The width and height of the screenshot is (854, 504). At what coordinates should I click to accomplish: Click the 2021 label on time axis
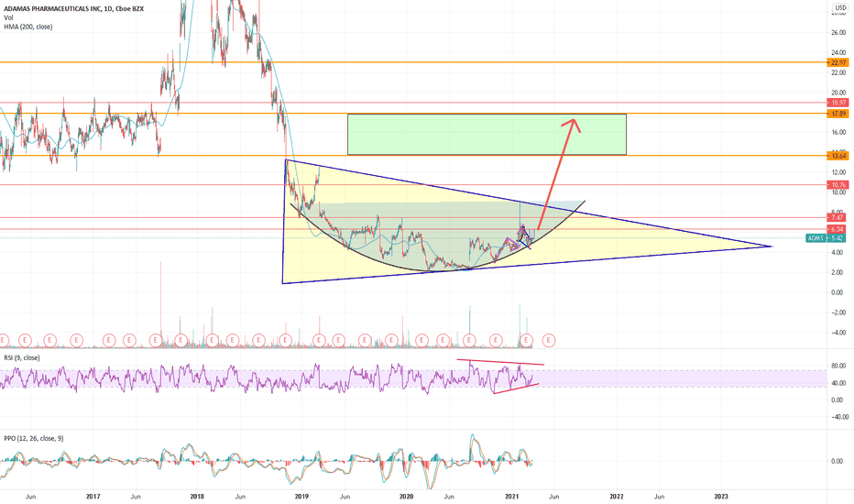(x=511, y=497)
